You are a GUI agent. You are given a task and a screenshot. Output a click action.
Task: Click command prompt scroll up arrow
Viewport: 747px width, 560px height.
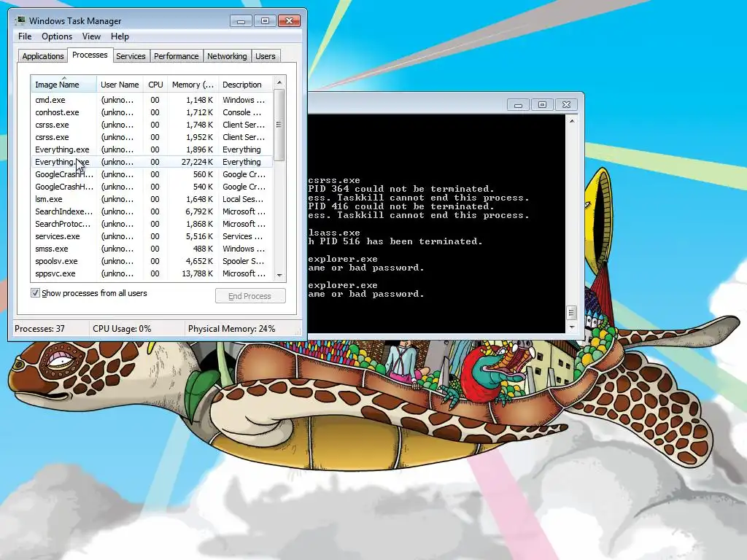572,121
